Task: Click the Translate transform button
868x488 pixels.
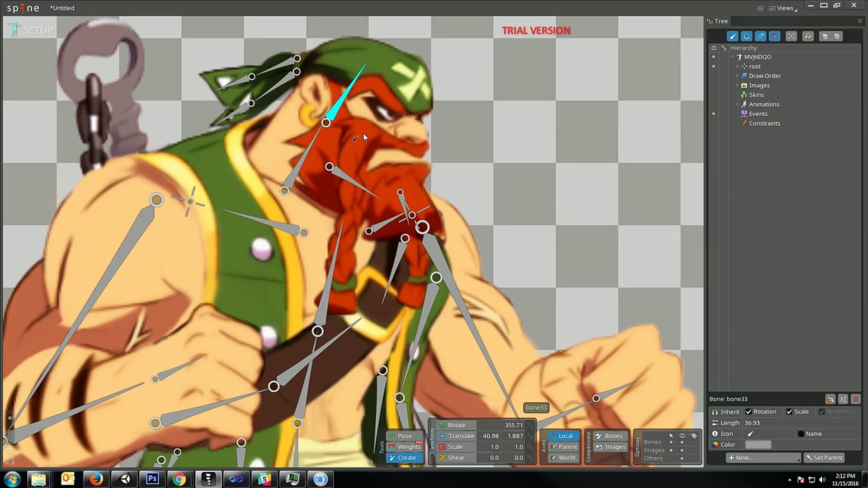Action: point(456,436)
